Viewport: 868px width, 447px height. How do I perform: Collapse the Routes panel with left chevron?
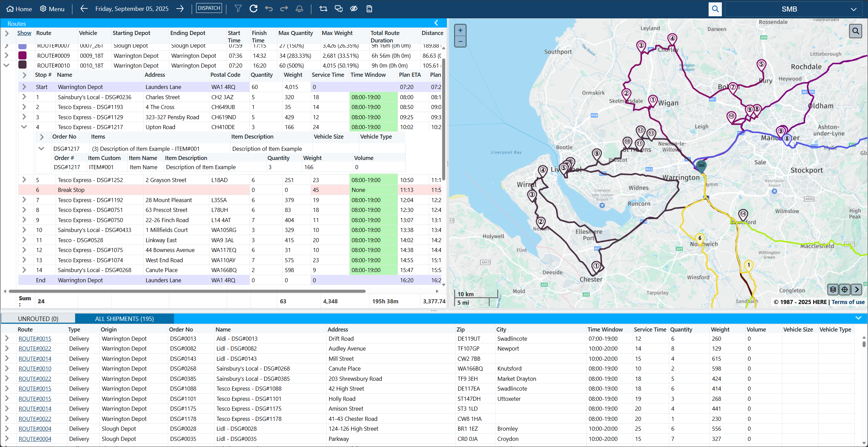tap(436, 23)
